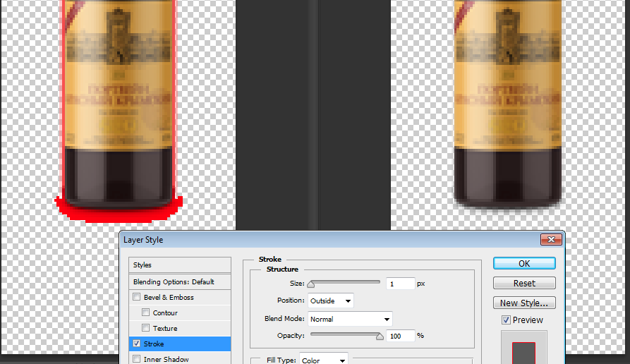The height and width of the screenshot is (364, 630).
Task: Open the Blend Mode dropdown showing Normal
Action: [x=350, y=319]
